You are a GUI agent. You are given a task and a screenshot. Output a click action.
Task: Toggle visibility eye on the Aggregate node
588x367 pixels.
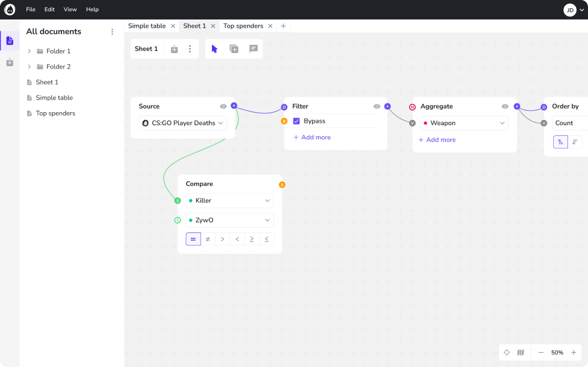pyautogui.click(x=505, y=106)
